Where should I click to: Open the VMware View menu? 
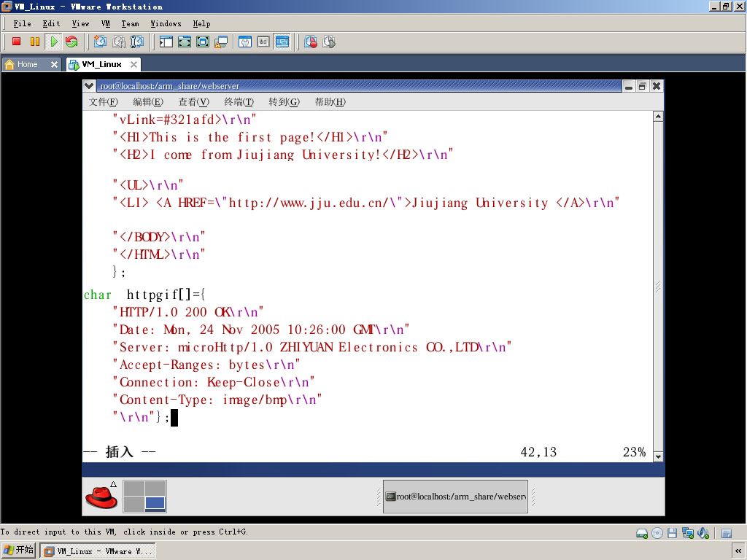[x=80, y=24]
